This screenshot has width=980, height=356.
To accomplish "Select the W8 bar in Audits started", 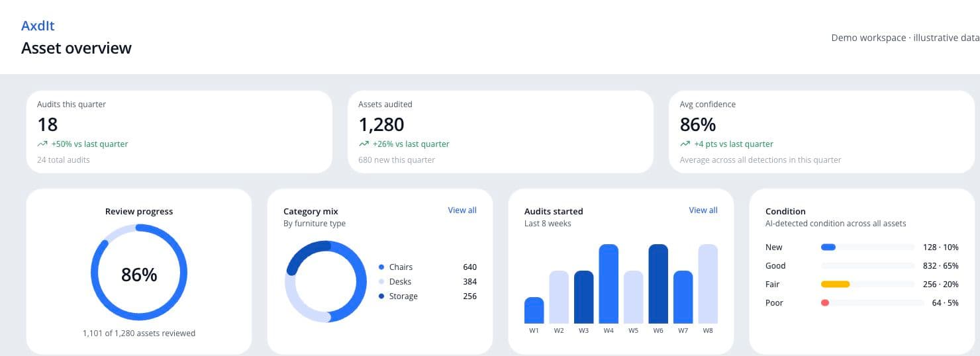I will [708, 284].
